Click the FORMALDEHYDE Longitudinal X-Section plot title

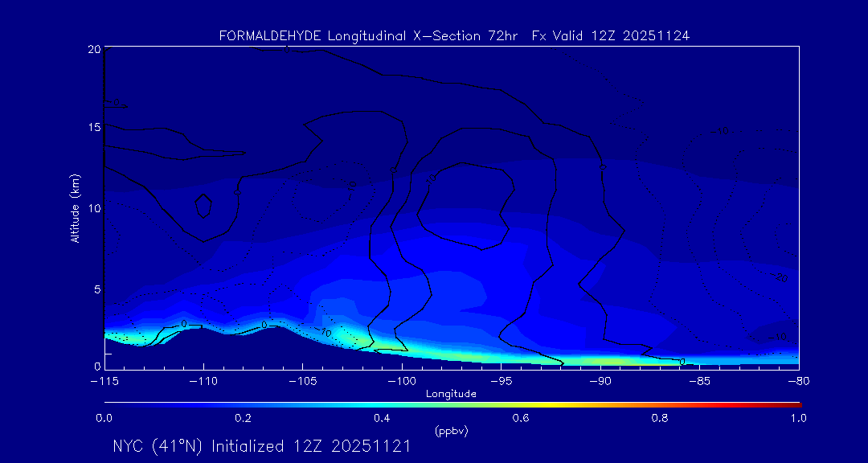point(454,36)
